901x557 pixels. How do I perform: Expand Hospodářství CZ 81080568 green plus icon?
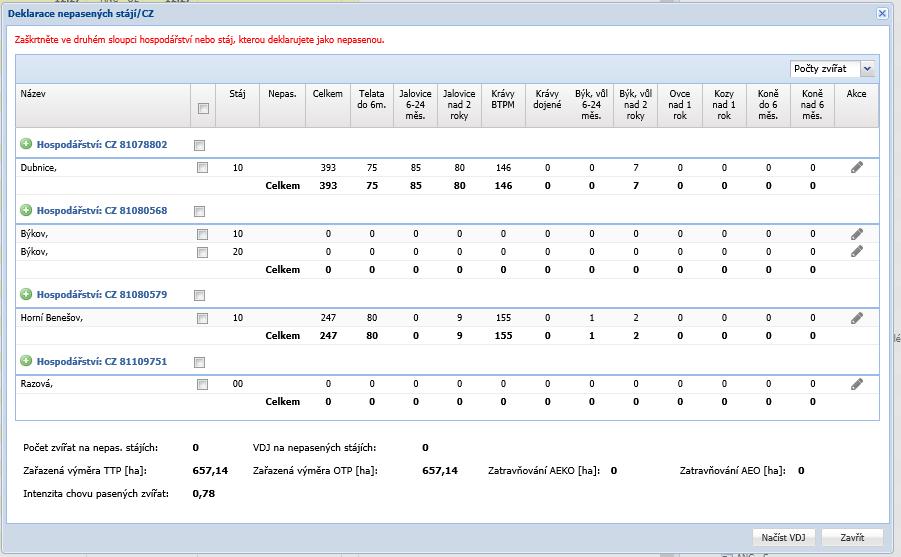26,210
